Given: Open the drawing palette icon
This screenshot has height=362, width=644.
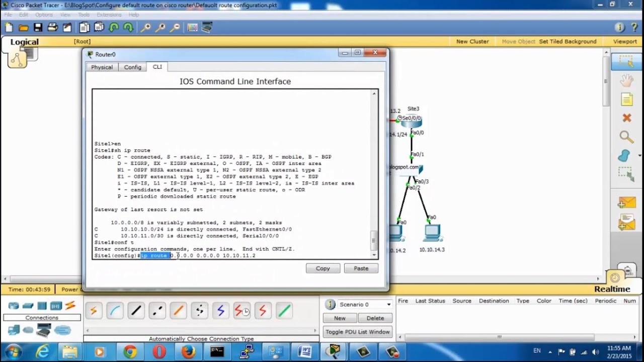Looking at the screenshot, I should 192,28.
